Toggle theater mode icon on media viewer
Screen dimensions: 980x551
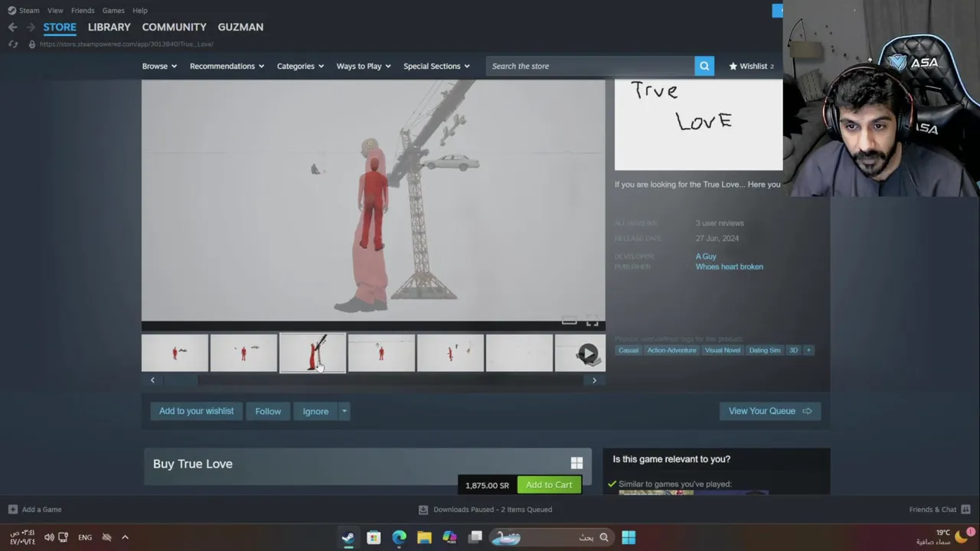(569, 321)
